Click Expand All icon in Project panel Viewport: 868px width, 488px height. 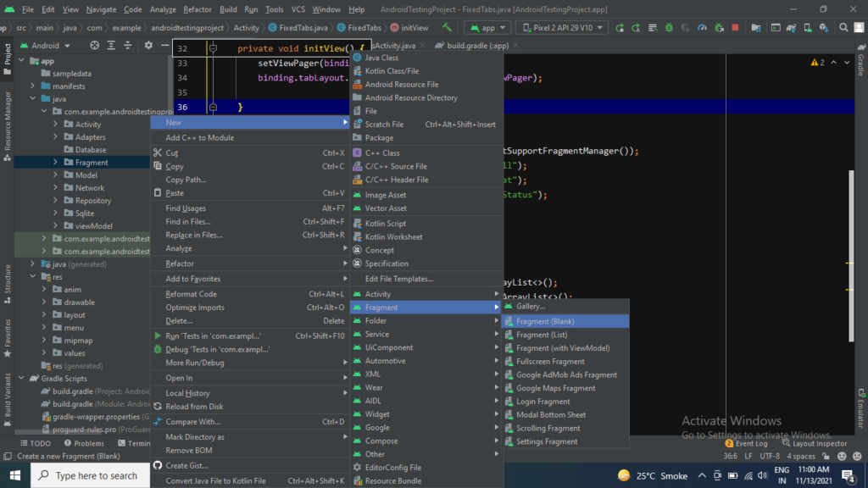111,46
